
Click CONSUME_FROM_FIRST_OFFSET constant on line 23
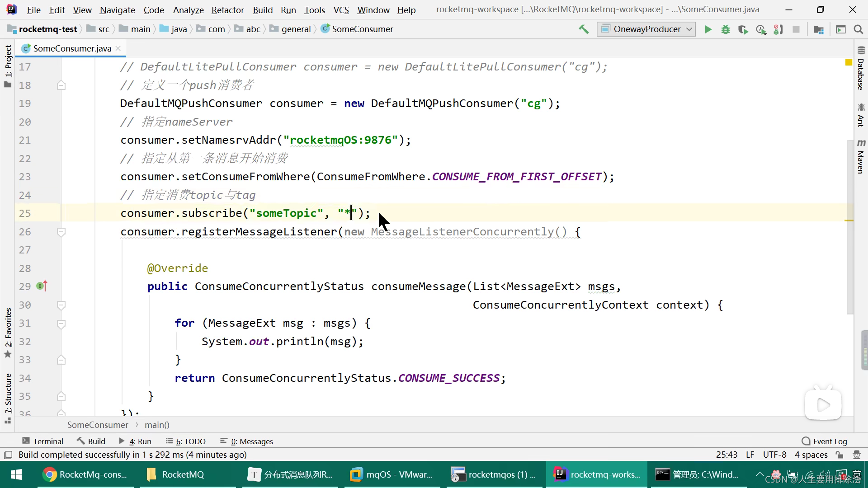(x=517, y=177)
